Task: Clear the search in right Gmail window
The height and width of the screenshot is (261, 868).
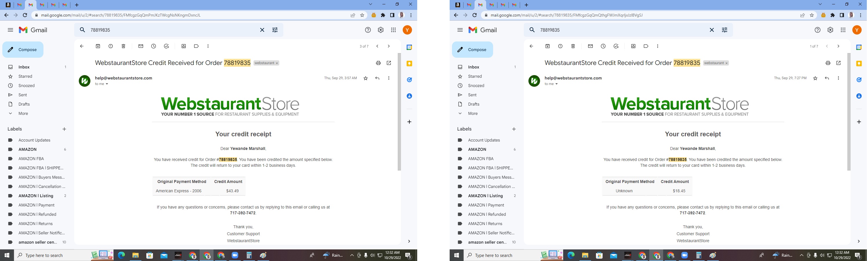Action: [x=712, y=30]
